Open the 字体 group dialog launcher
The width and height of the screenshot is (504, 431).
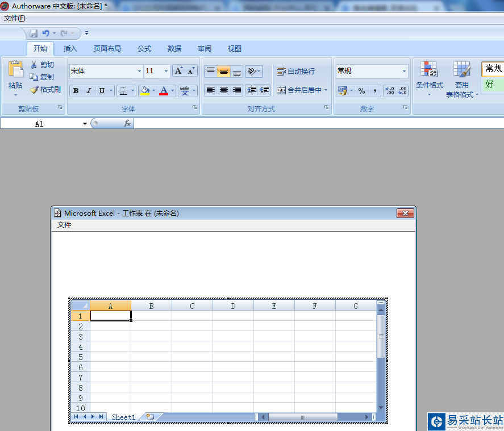(194, 107)
